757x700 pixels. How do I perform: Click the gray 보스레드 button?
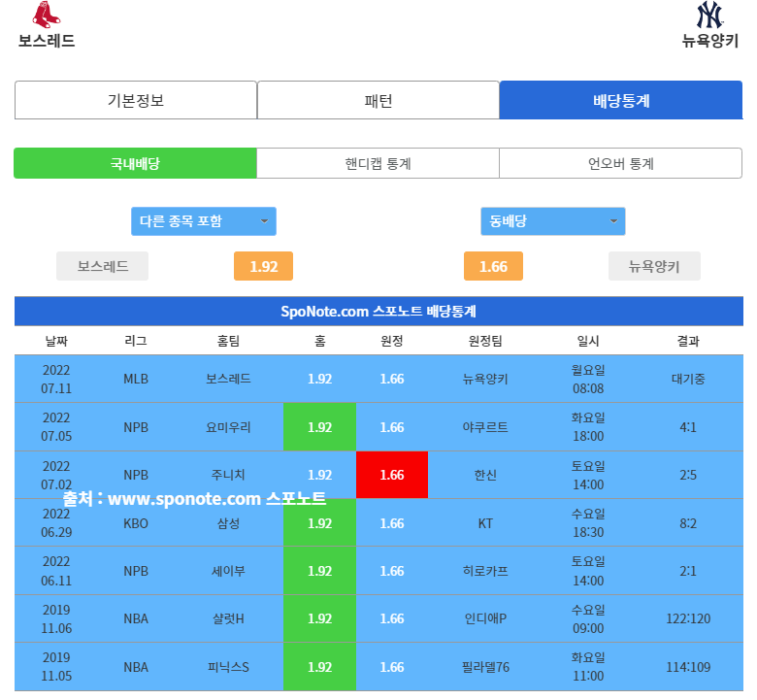102,266
